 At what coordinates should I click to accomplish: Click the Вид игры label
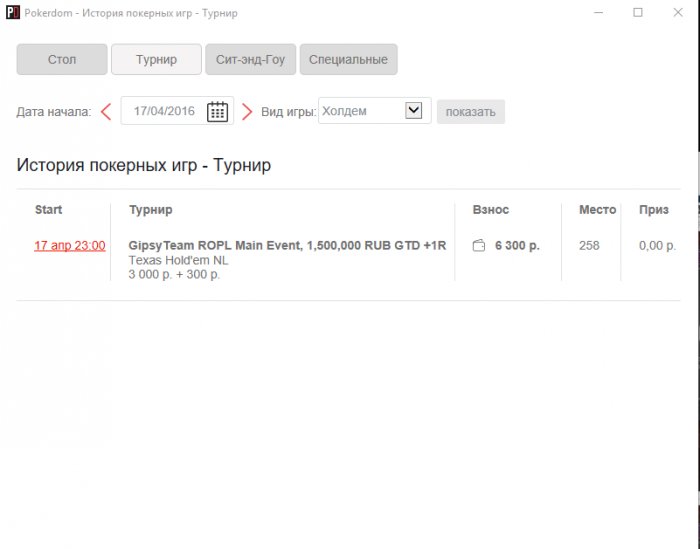tap(288, 112)
